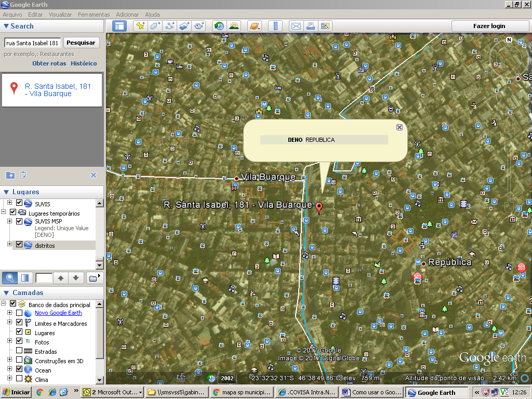
Task: Open the Ferramentas menu
Action: [x=94, y=15]
